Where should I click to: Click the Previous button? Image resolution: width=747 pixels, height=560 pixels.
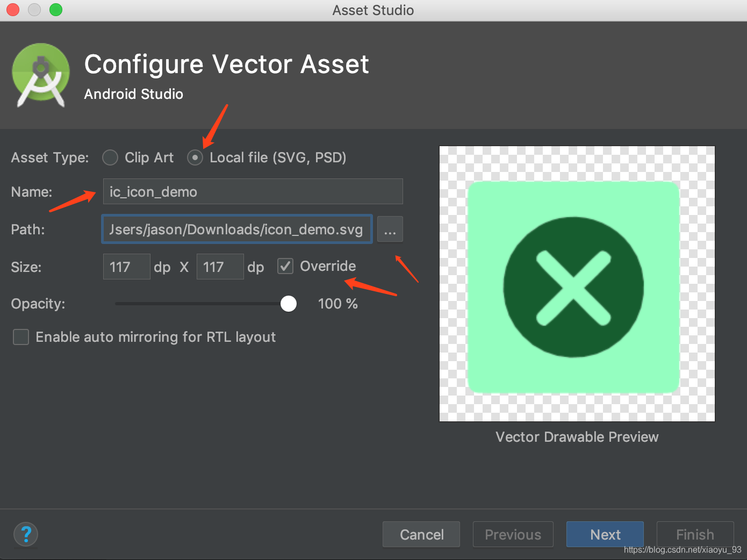pos(513,534)
